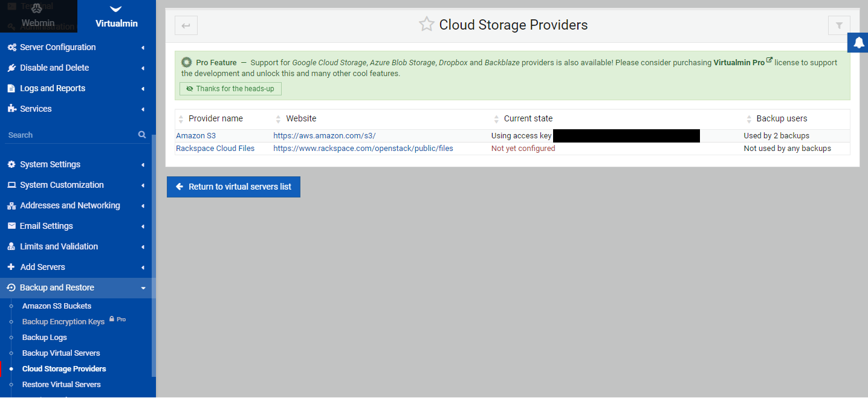Open notifications via the blue bell icon
This screenshot has width=868, height=398.
click(858, 42)
